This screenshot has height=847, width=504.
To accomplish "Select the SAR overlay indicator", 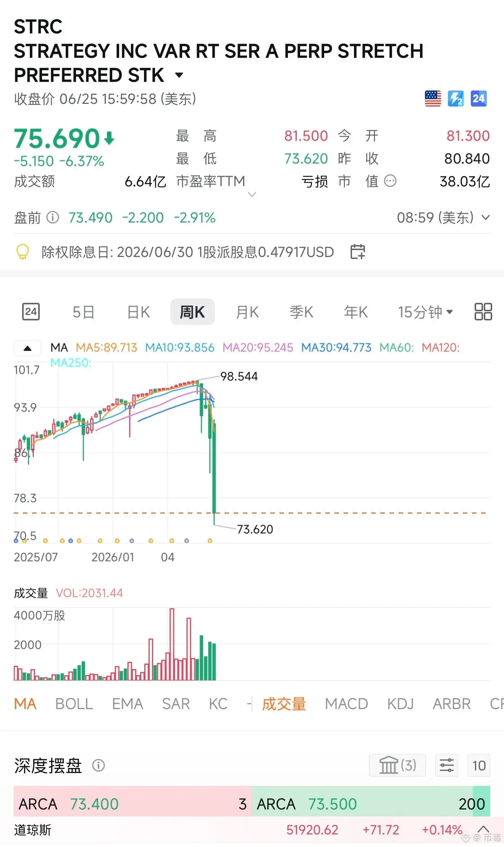I will (x=176, y=703).
